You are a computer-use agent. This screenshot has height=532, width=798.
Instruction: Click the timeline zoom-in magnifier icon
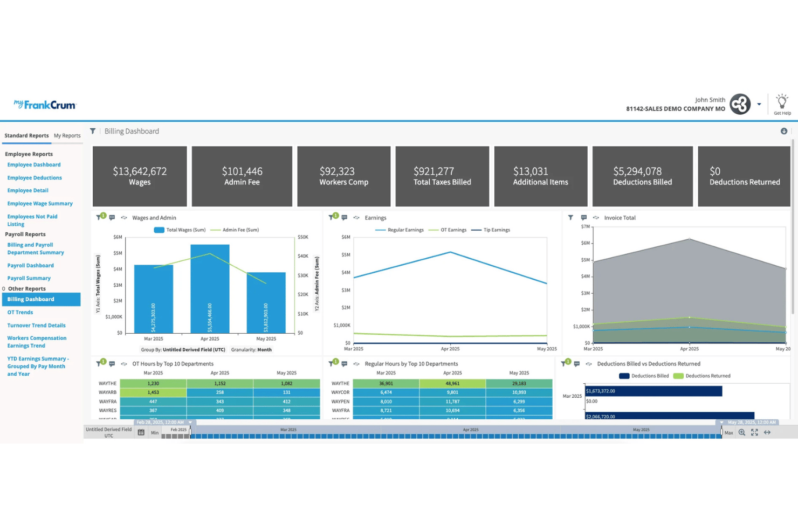[742, 432]
